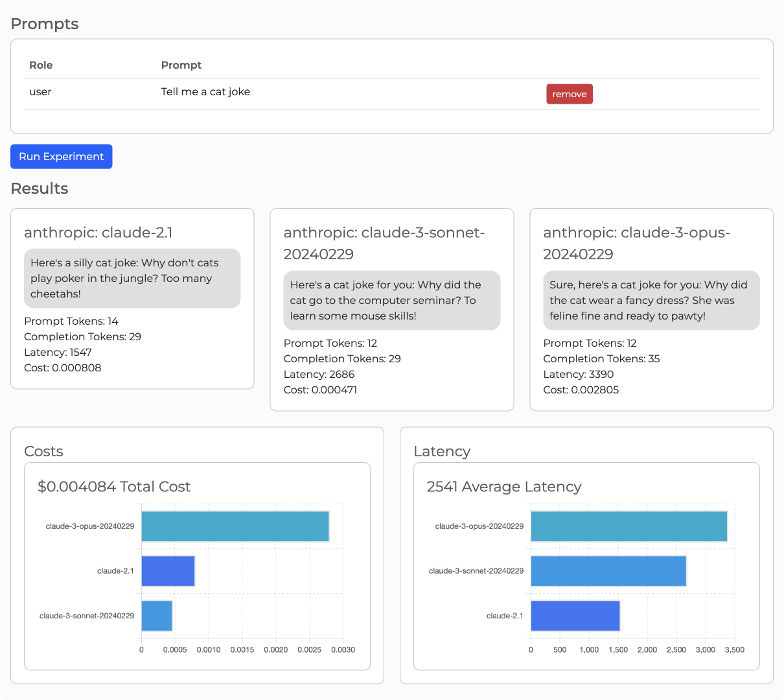The height and width of the screenshot is (700, 784).
Task: Click the cheetahs joke response bubble
Action: point(132,279)
